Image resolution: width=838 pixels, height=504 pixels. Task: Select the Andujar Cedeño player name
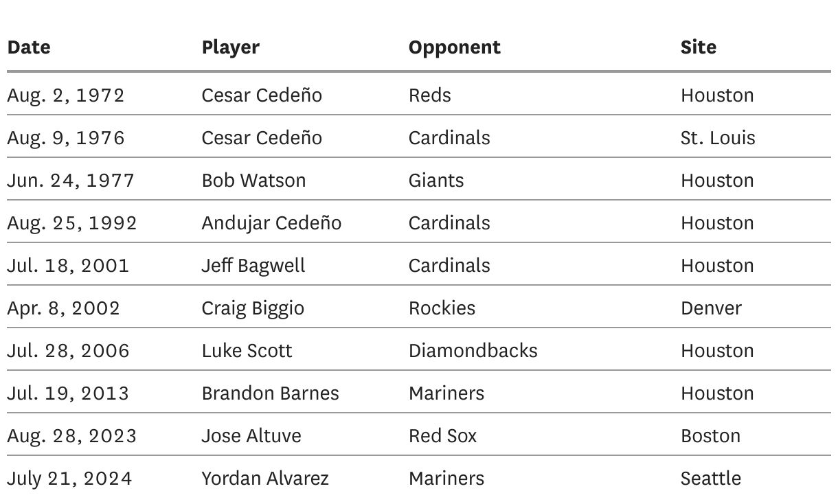tap(271, 222)
